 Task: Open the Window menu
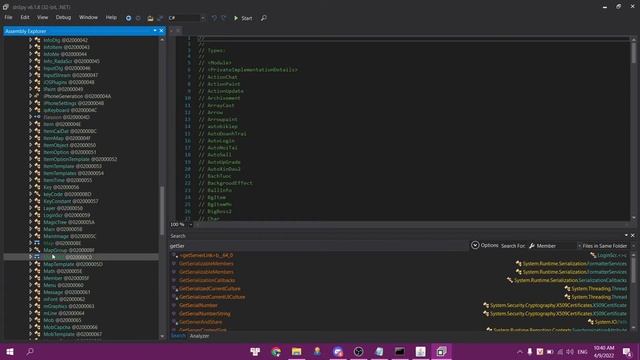88,18
